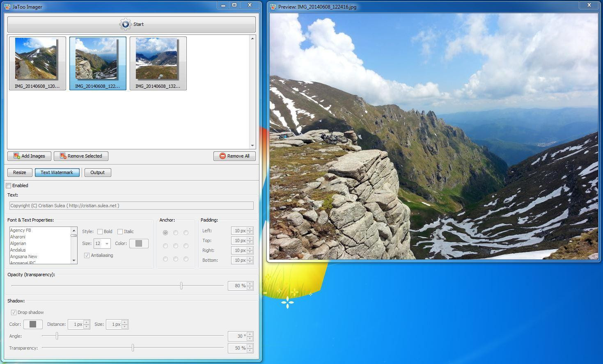Select the bottom-right anchor radio button
Image resolution: width=603 pixels, height=364 pixels.
pyautogui.click(x=186, y=259)
